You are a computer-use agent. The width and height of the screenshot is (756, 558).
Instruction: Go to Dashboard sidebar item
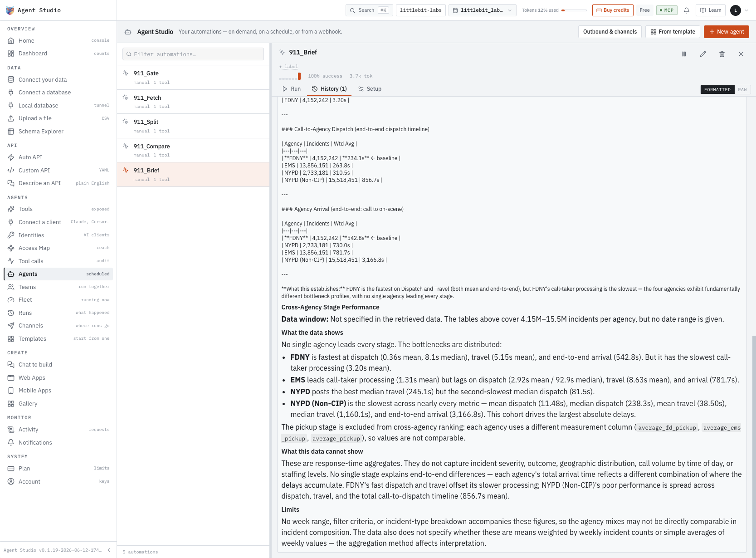(x=58, y=54)
